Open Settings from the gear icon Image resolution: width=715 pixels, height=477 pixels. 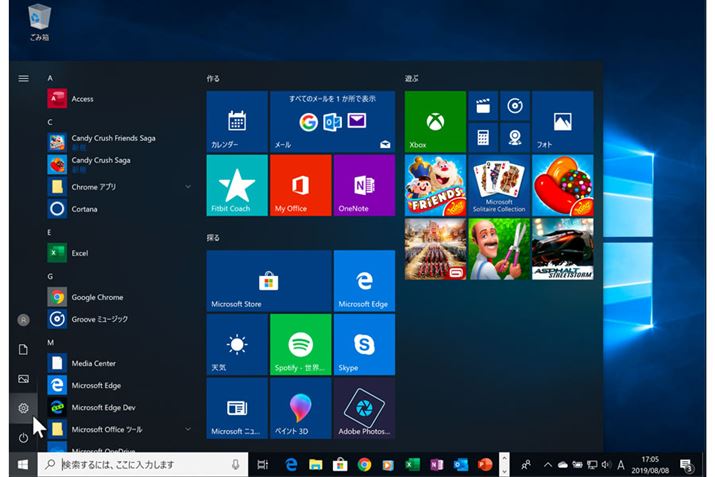pos(23,408)
